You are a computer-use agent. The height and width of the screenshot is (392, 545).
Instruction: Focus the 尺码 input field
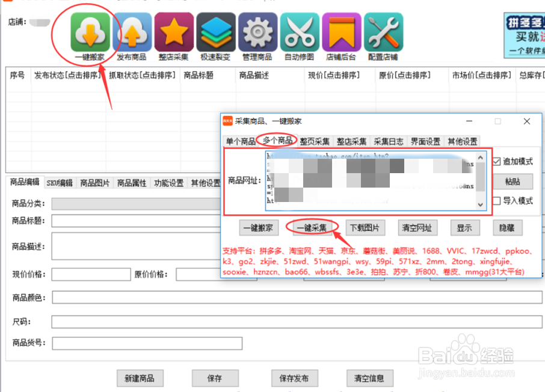coord(297,322)
